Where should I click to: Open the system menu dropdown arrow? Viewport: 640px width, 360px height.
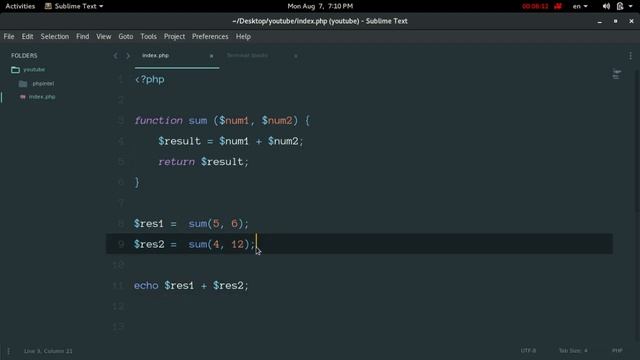tap(630, 7)
